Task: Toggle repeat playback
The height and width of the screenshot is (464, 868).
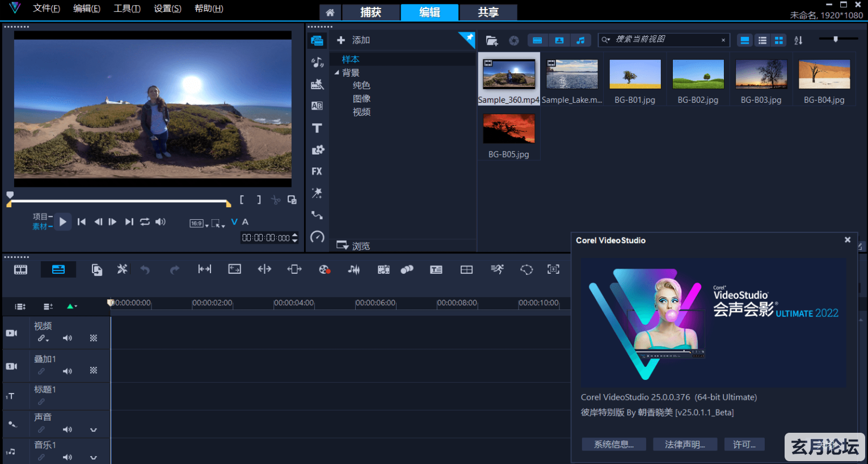Action: pos(145,221)
